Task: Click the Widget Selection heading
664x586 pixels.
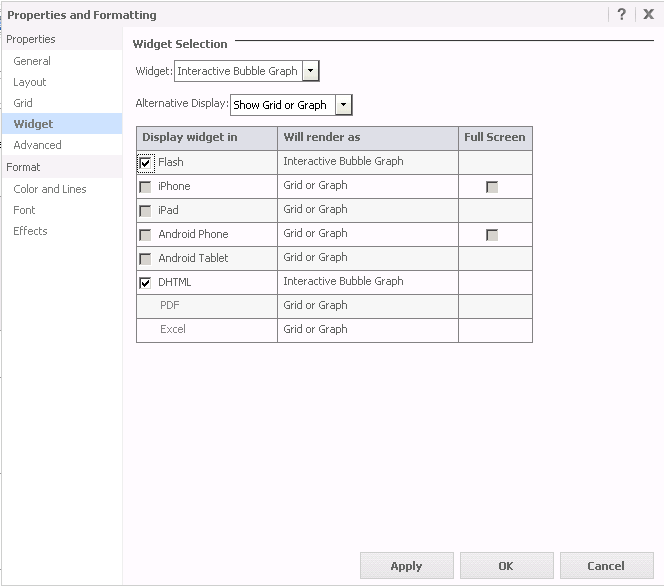Action: coord(180,44)
